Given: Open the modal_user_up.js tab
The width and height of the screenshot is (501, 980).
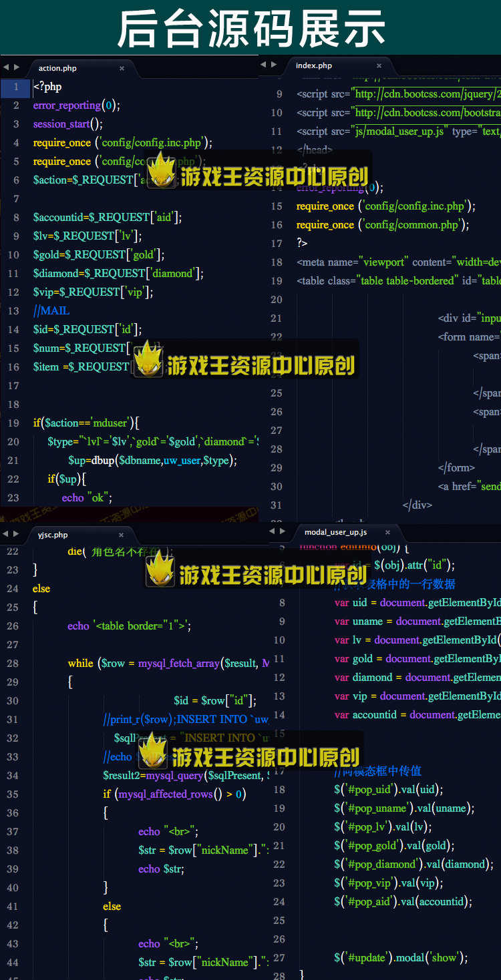Looking at the screenshot, I should [x=335, y=532].
